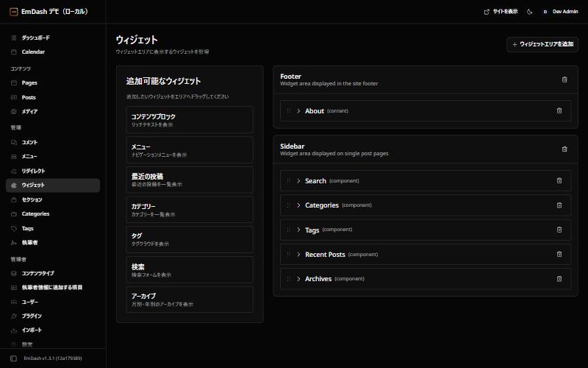Delete the Tags widget

[559, 230]
